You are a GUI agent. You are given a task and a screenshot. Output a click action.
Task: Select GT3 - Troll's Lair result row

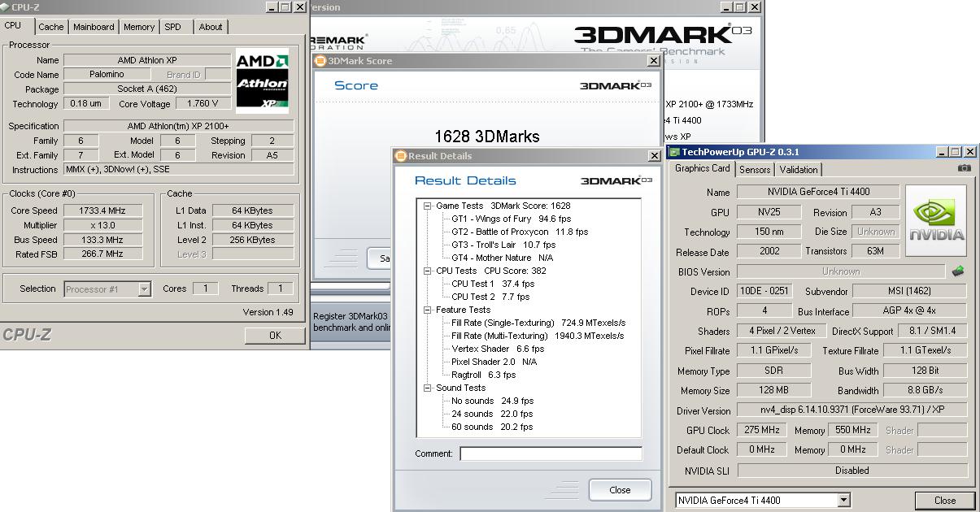[503, 245]
